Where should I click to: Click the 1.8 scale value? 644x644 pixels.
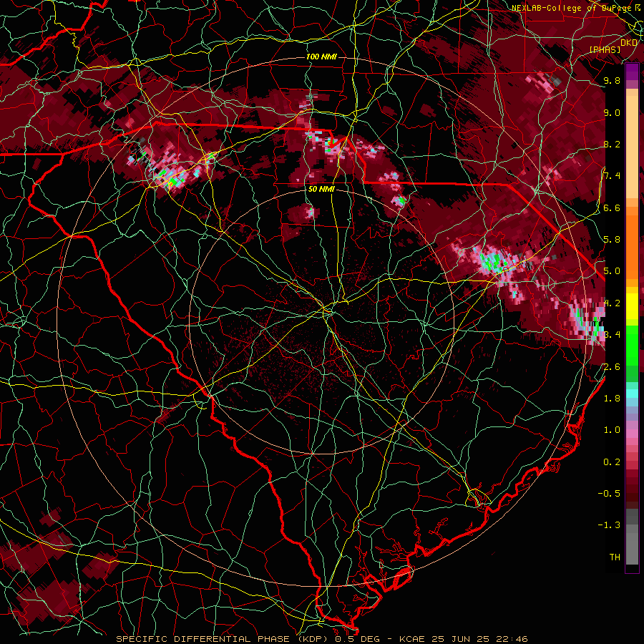(612, 399)
